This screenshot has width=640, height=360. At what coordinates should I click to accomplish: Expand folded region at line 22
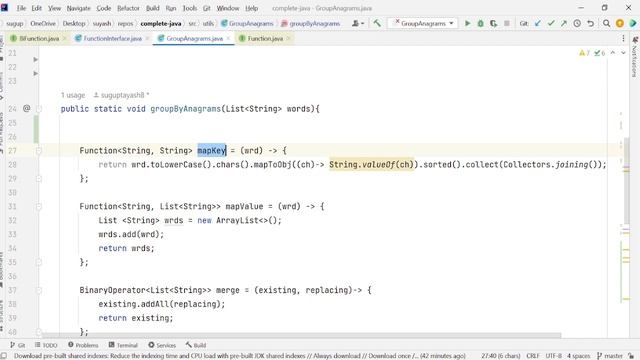(36, 73)
